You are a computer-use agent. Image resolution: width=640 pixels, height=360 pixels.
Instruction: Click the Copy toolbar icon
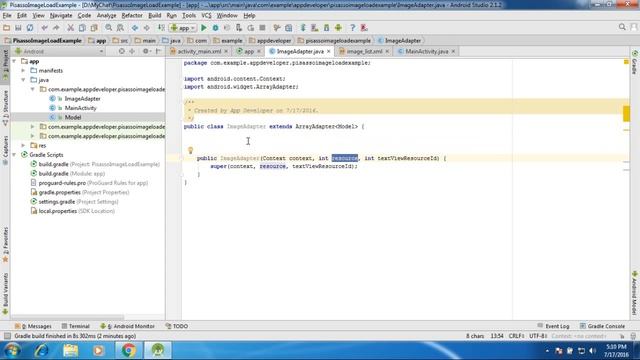pos(82,28)
